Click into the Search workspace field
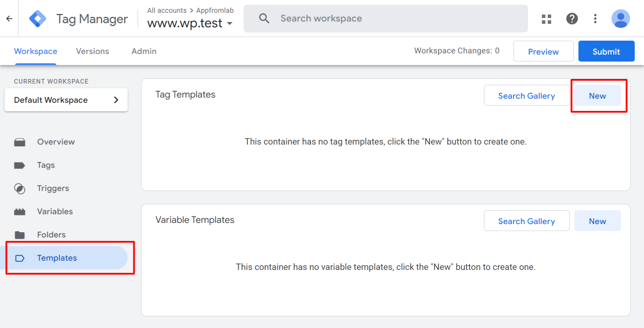The height and width of the screenshot is (328, 644). click(386, 19)
